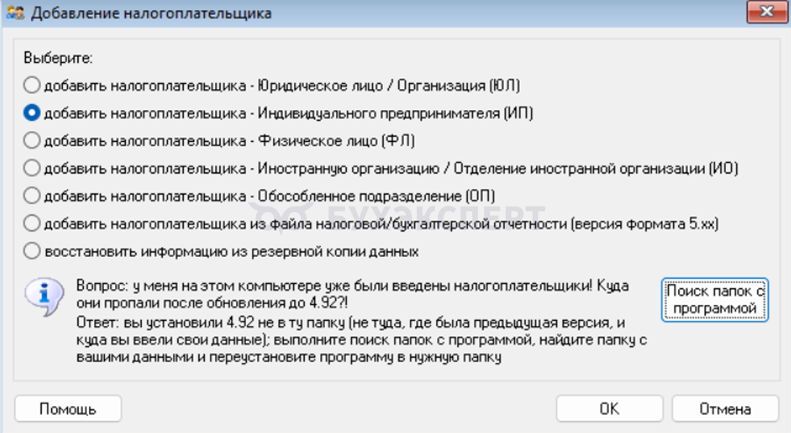Close the Добавление налогоплательщика dialog window
Image resolution: width=791 pixels, height=433 pixels.
tap(764, 12)
